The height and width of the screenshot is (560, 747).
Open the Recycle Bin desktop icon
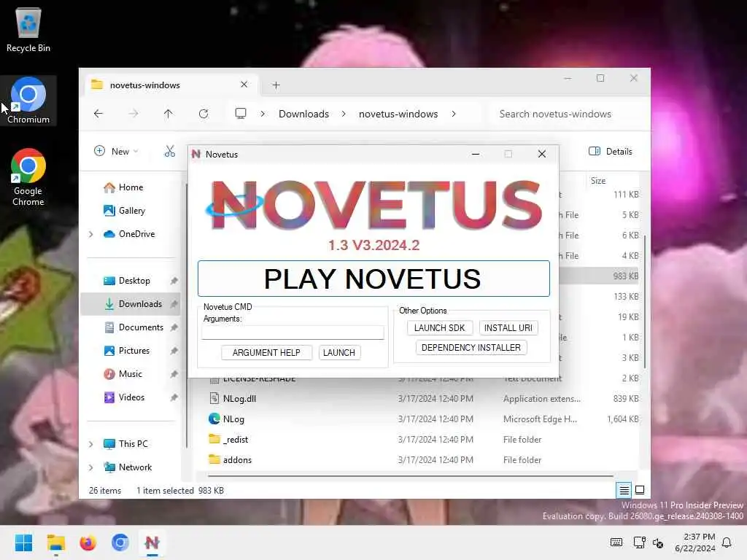(x=28, y=29)
